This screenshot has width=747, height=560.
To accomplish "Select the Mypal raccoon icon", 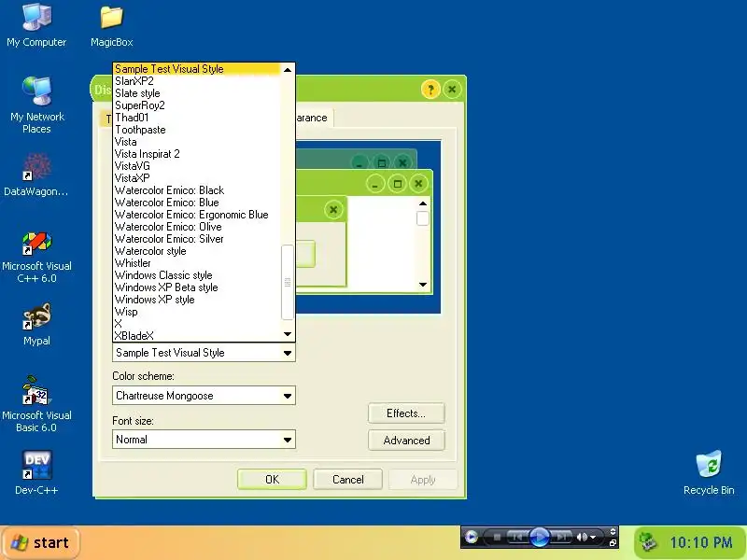I will point(36,324).
